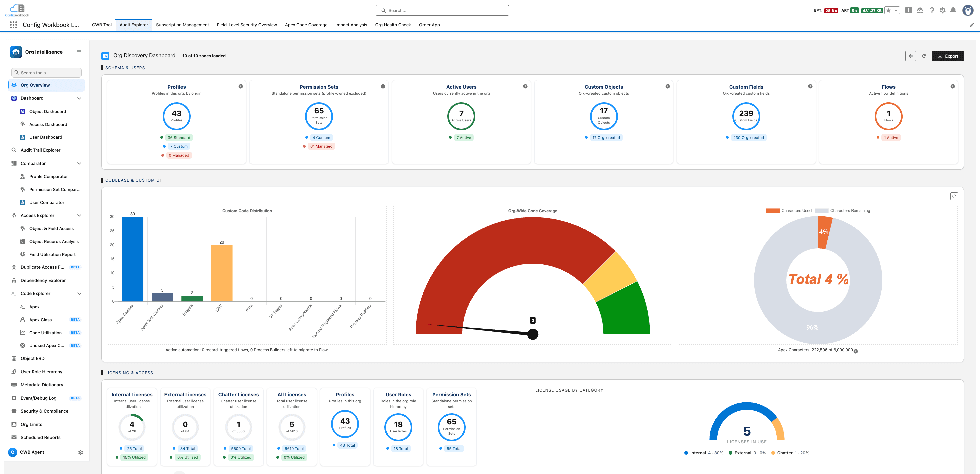Go to Field-Level Security Overview tab
The width and height of the screenshot is (980, 474).
[247, 25]
